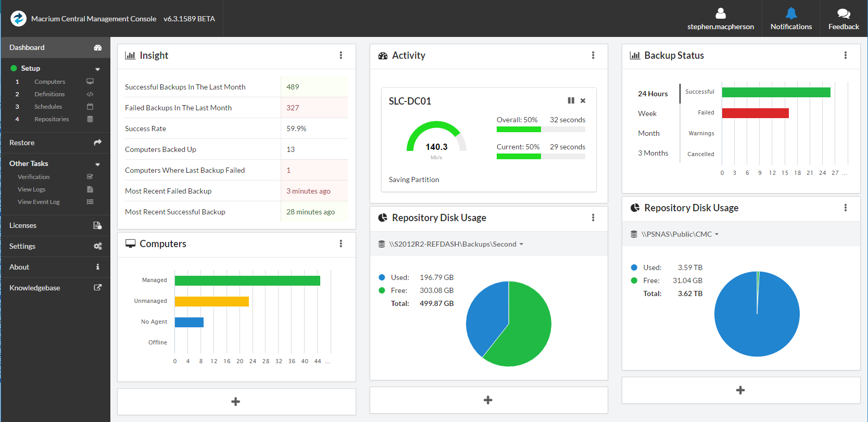Open the Insight widget options menu
The width and height of the screenshot is (868, 422).
pos(341,55)
